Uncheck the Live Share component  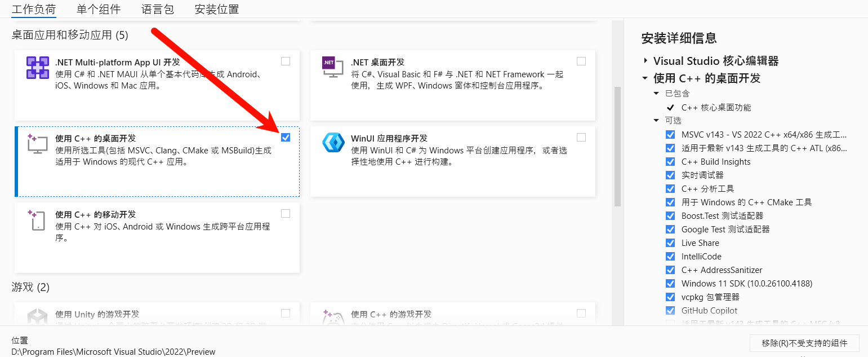pos(670,243)
